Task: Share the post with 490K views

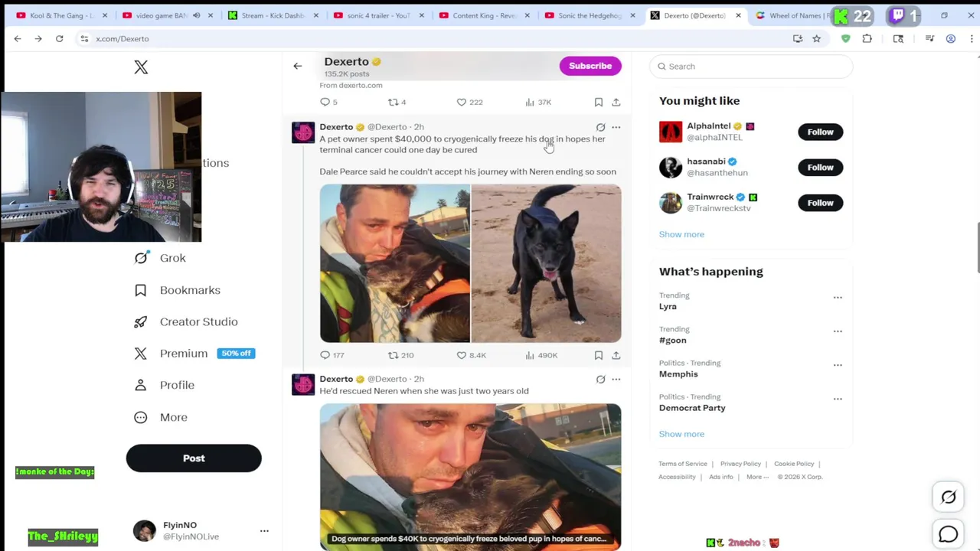Action: pos(616,355)
